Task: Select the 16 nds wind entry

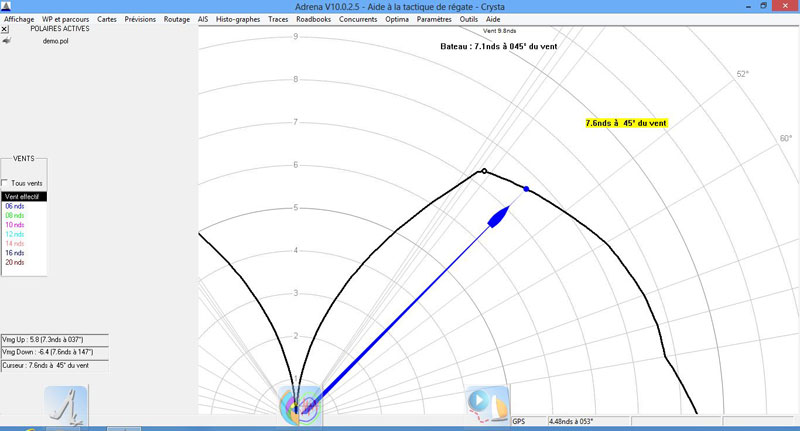Action: pos(15,253)
